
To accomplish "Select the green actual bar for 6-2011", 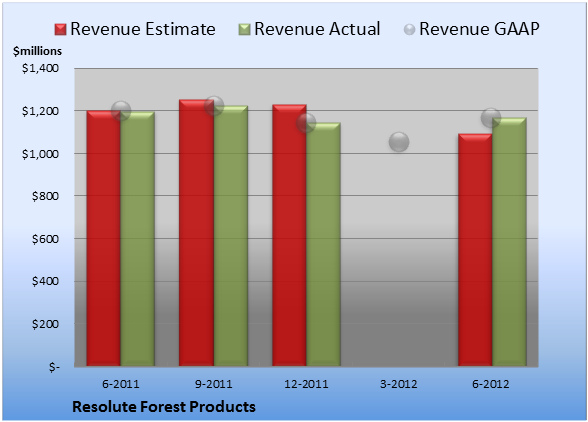I will click(x=138, y=239).
